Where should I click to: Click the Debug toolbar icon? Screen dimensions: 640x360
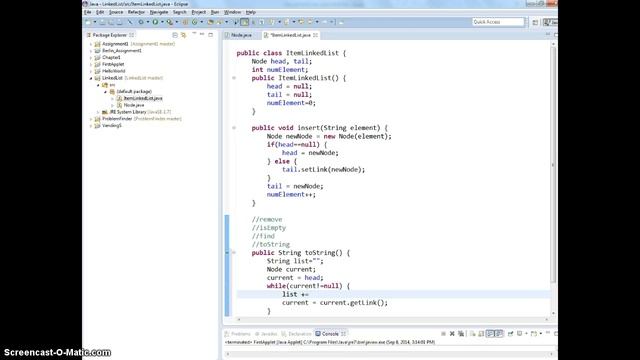[x=141, y=22]
